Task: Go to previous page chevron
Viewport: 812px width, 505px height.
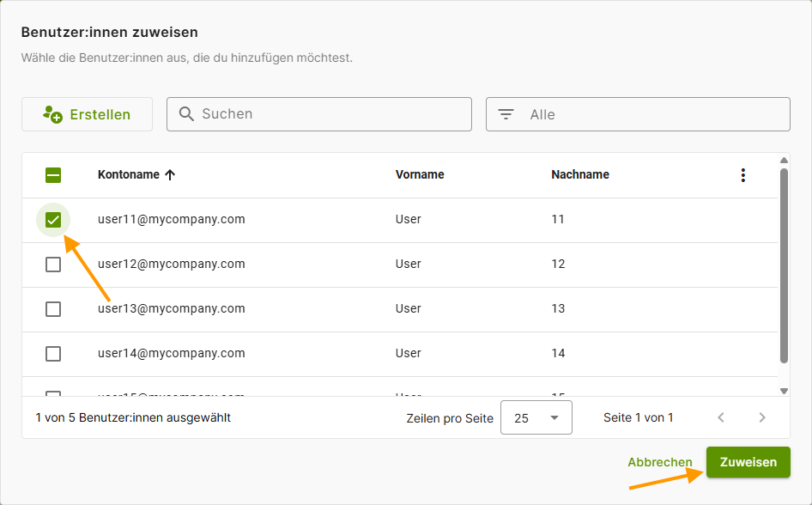Action: (721, 417)
